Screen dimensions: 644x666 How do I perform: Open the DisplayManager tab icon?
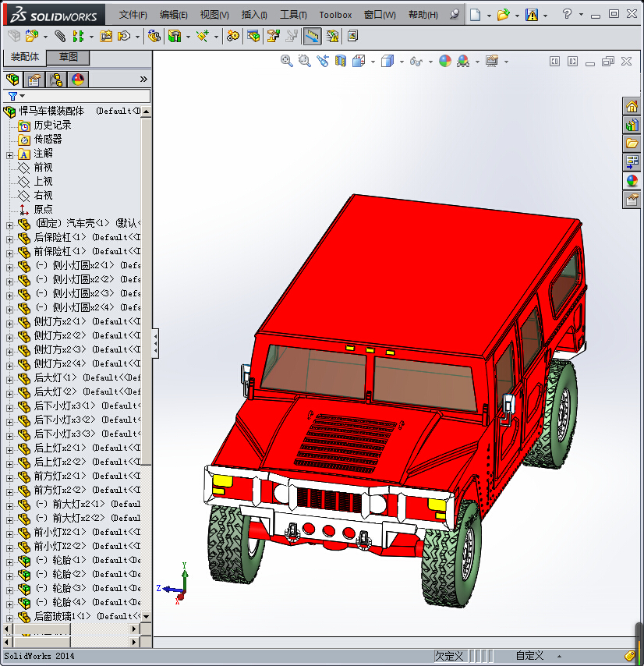coord(78,80)
